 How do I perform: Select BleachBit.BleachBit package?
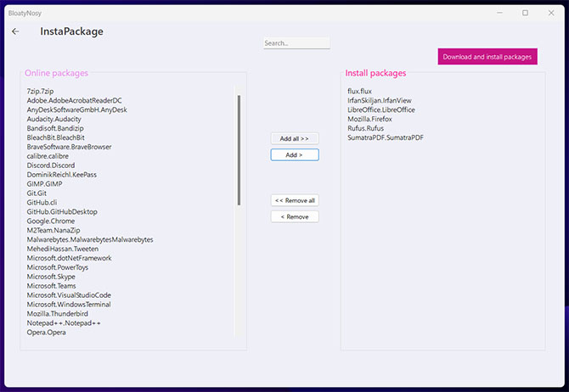(x=55, y=137)
